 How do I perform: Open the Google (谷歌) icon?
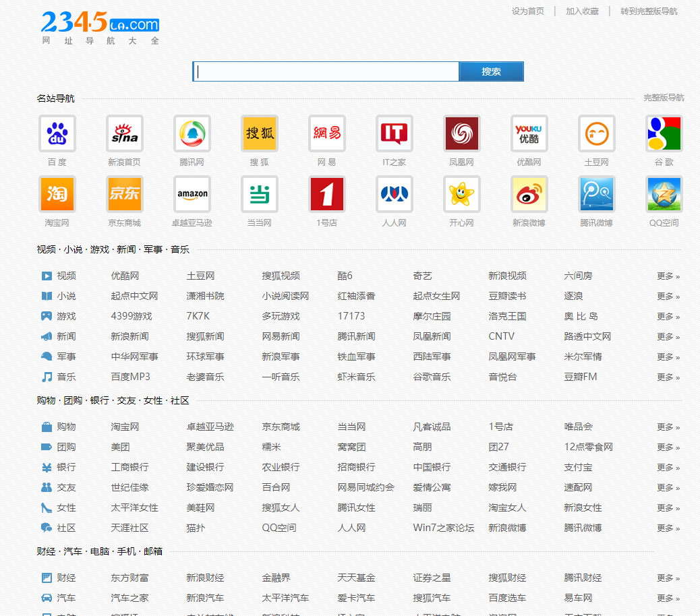[664, 133]
